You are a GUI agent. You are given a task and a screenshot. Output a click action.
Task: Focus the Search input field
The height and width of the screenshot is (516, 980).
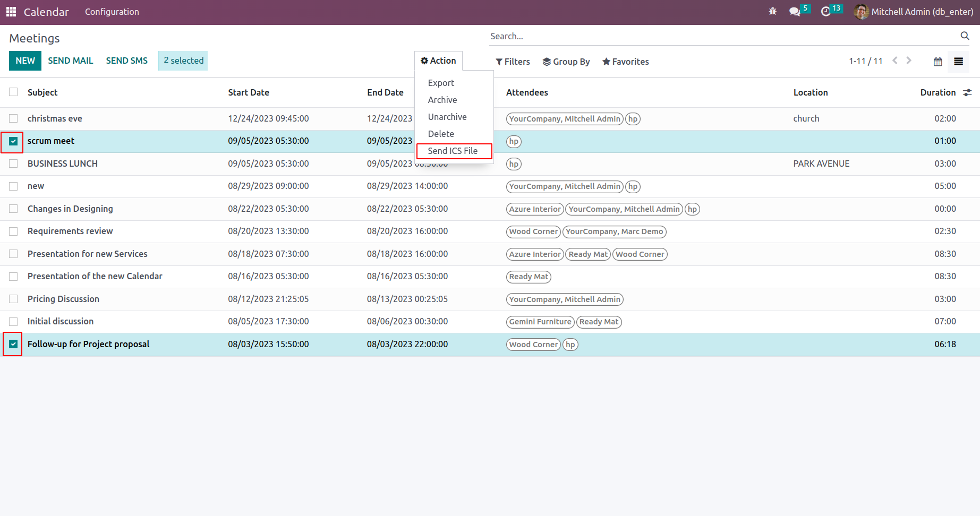(722, 36)
